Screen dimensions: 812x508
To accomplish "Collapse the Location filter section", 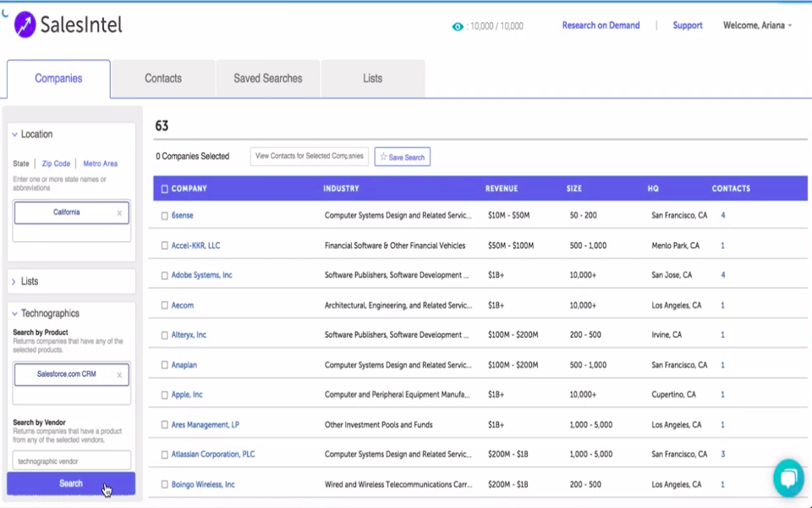I will tap(14, 135).
